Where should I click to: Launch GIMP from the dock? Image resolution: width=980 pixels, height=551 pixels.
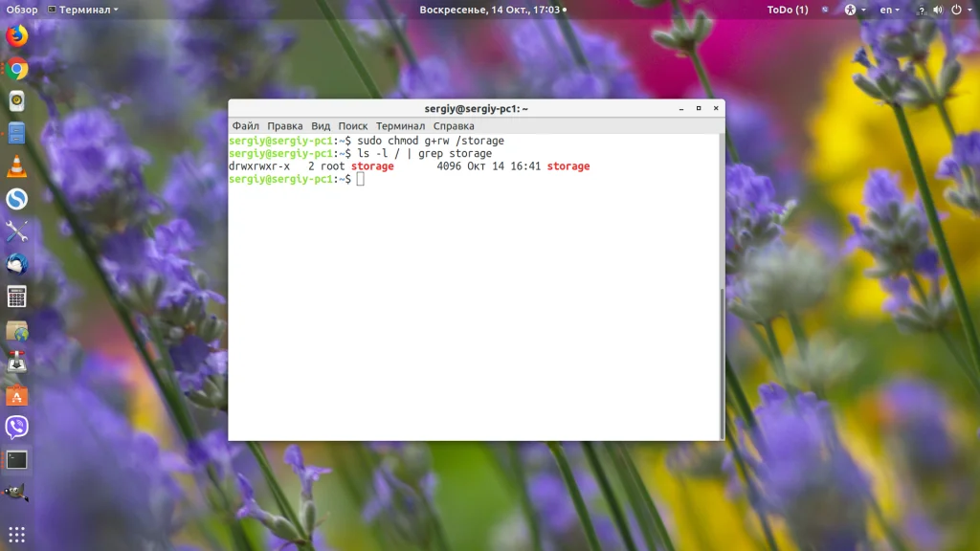tap(17, 493)
